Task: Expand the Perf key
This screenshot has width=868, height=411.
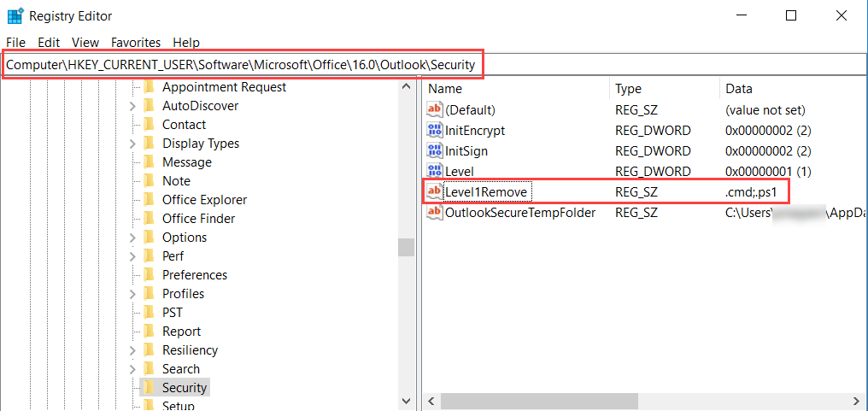Action: tap(133, 256)
